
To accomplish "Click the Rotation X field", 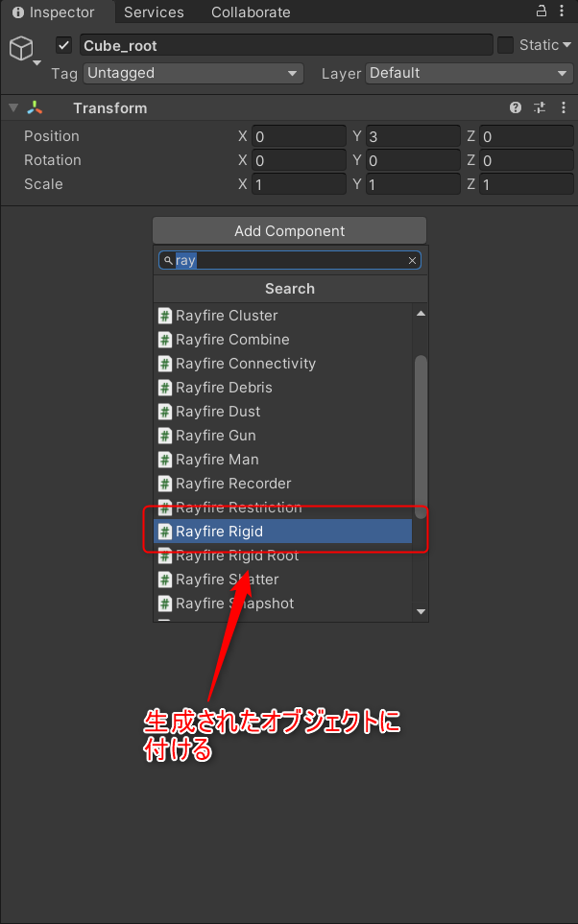I will (299, 160).
